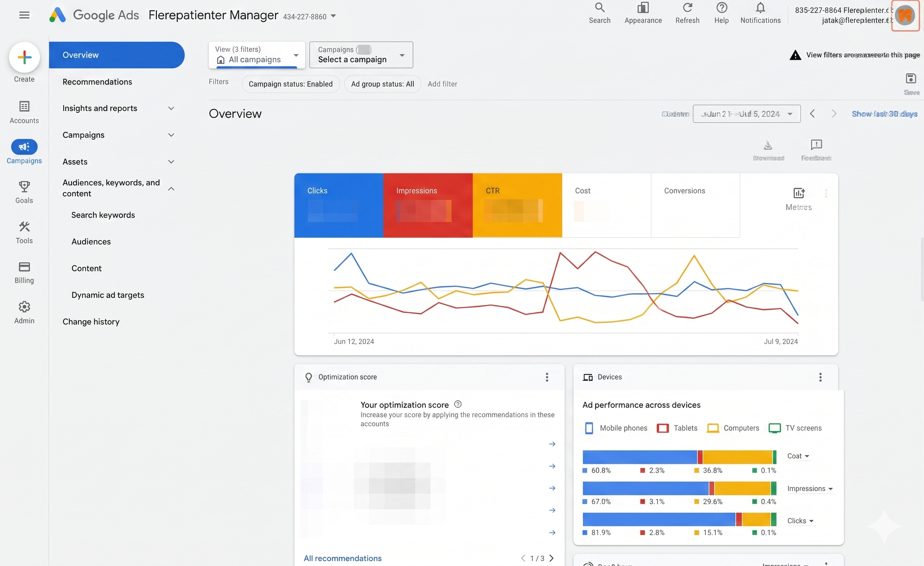924x566 pixels.
Task: Expand the manager account selector arrow
Action: pos(333,16)
